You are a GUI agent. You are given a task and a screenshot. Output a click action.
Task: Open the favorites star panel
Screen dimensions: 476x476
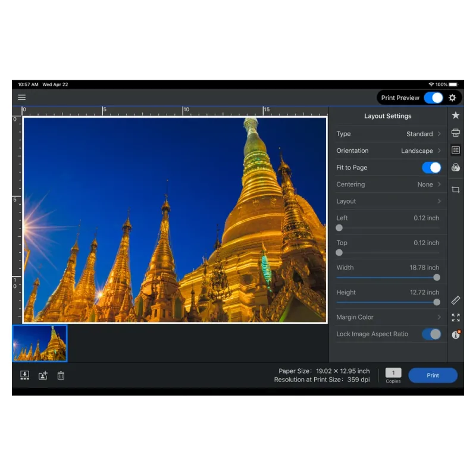click(x=456, y=115)
